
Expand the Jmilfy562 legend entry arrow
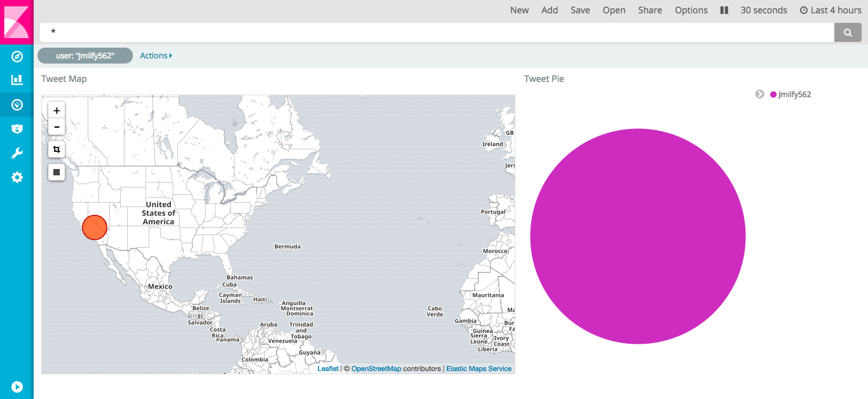tap(759, 94)
